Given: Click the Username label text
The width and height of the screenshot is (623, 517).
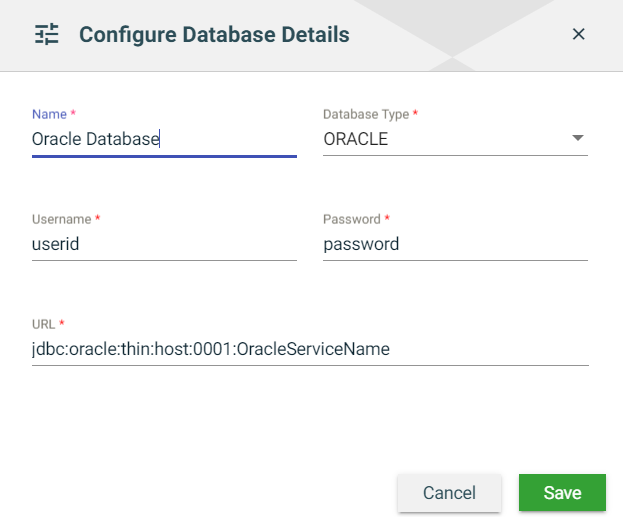Looking at the screenshot, I should 62,219.
